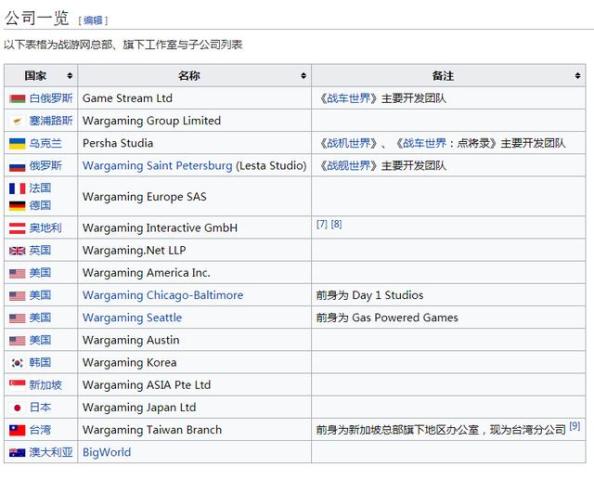The image size is (594, 480).
Task: Open the BigWorld link
Action: pyautogui.click(x=107, y=452)
